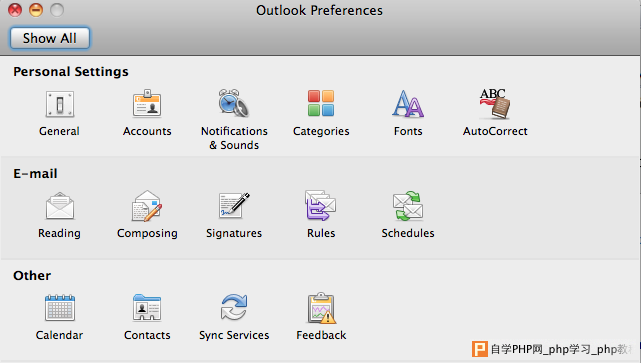The image size is (641, 363).
Task: Close the Outlook Preferences window
Action: click(15, 10)
